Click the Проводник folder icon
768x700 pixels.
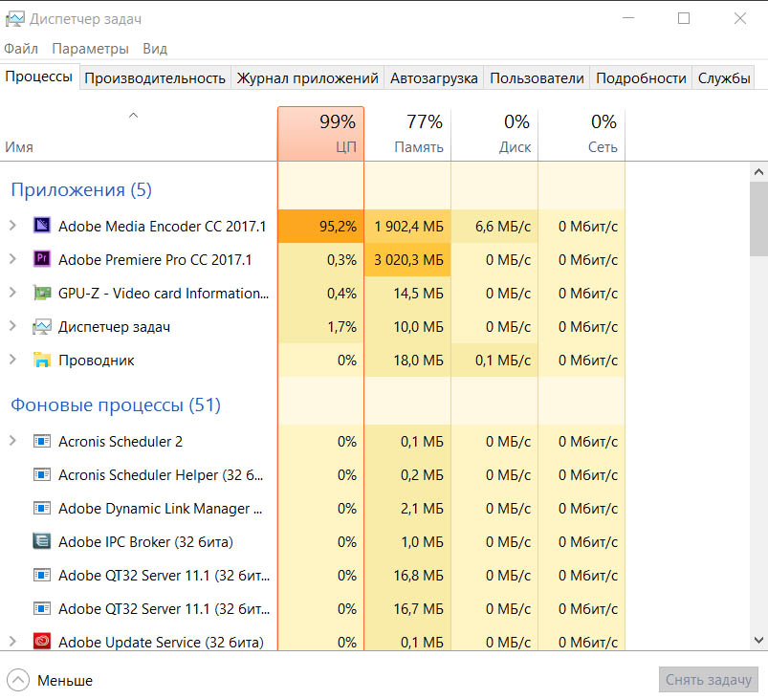click(x=42, y=360)
